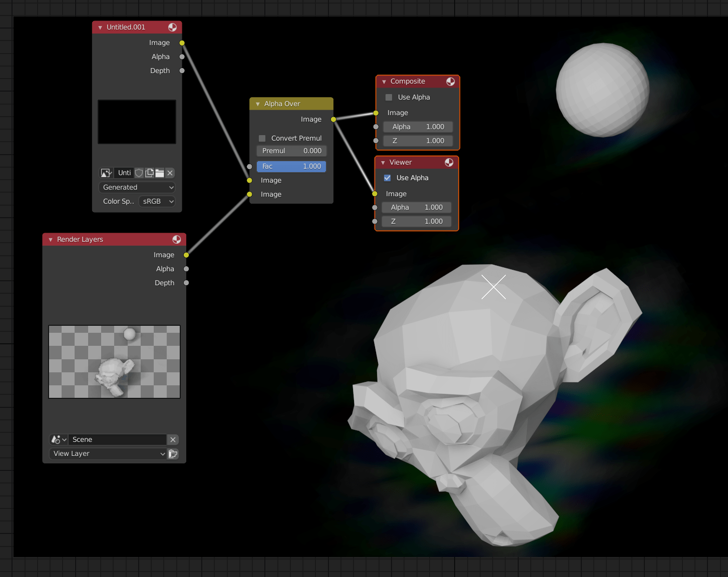
Task: Open the sRGB color space dropdown
Action: click(x=157, y=201)
